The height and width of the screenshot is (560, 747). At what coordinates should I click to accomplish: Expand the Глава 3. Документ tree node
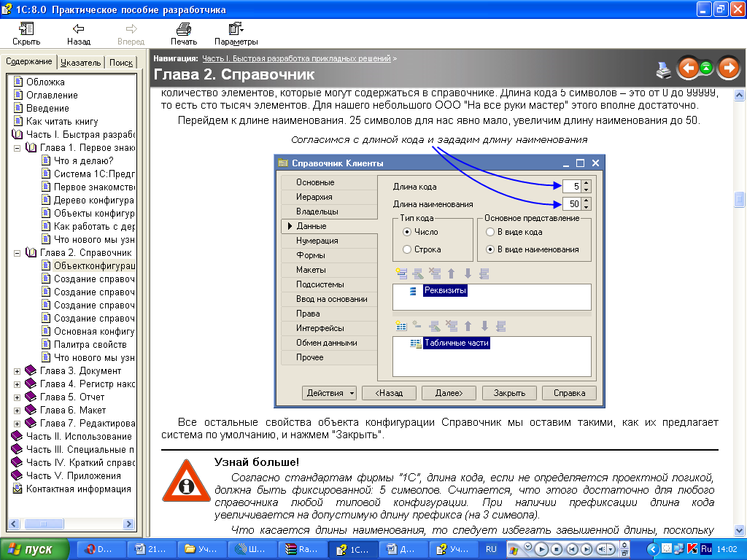17,371
